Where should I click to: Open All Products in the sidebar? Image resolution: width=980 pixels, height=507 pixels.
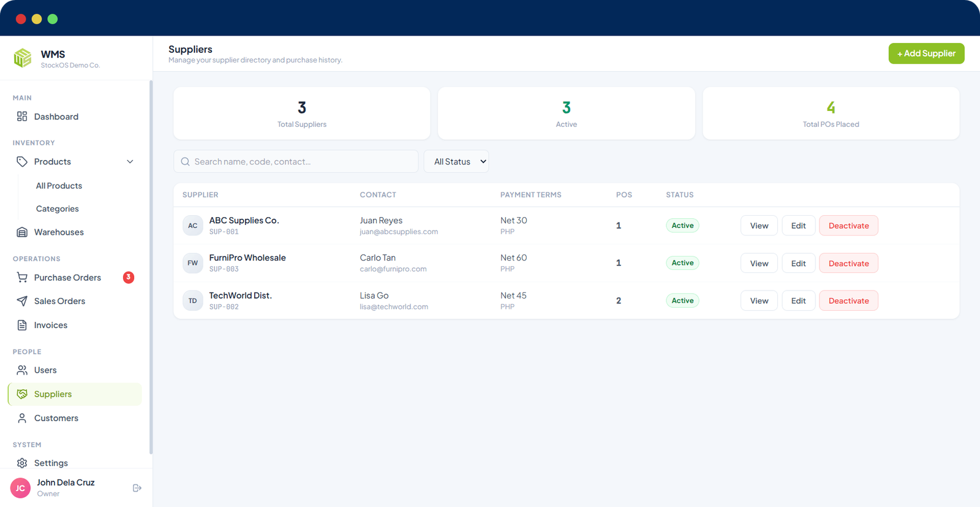coord(59,186)
